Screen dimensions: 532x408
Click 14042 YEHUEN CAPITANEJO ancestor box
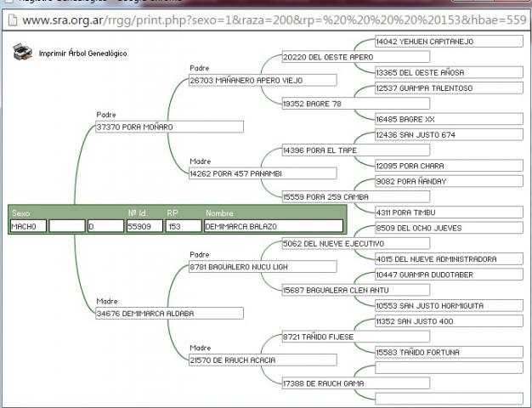click(x=449, y=42)
